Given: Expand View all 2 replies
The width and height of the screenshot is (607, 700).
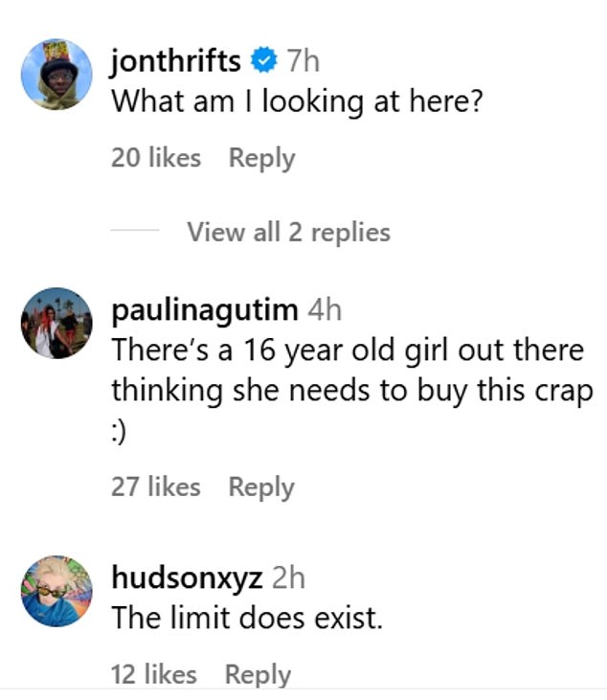Looking at the screenshot, I should tap(289, 232).
